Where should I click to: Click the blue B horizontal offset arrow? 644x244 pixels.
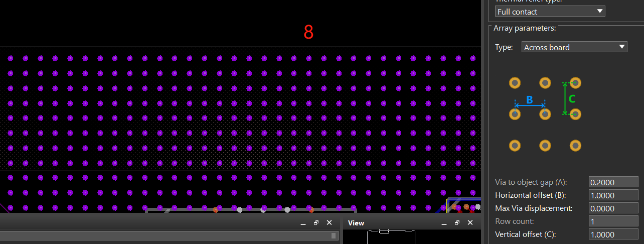[x=530, y=105]
